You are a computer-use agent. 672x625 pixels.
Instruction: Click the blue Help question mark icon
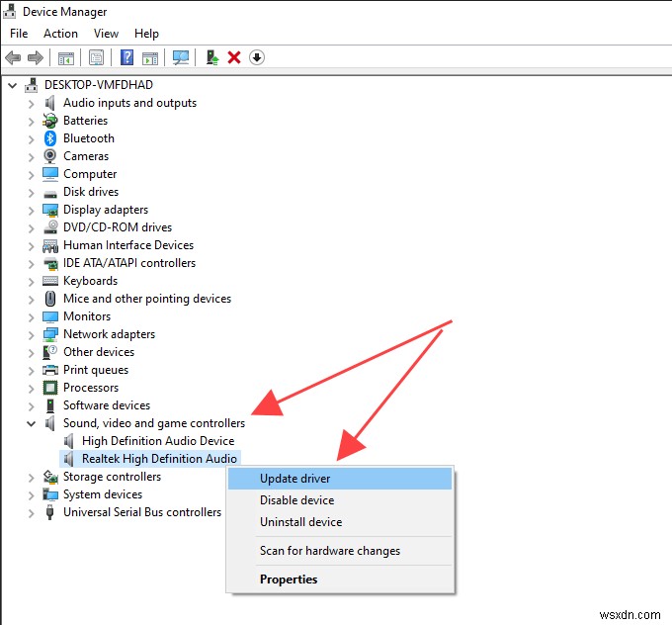[126, 57]
